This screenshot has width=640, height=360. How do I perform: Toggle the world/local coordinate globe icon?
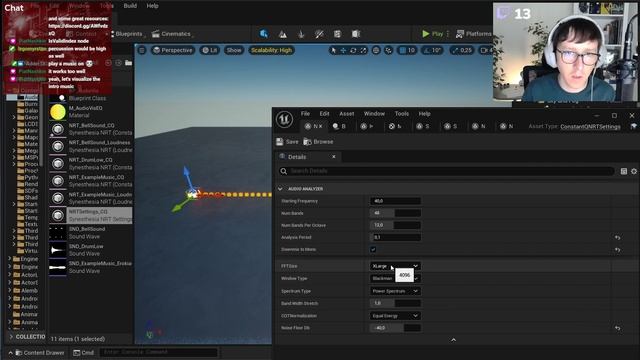376,50
